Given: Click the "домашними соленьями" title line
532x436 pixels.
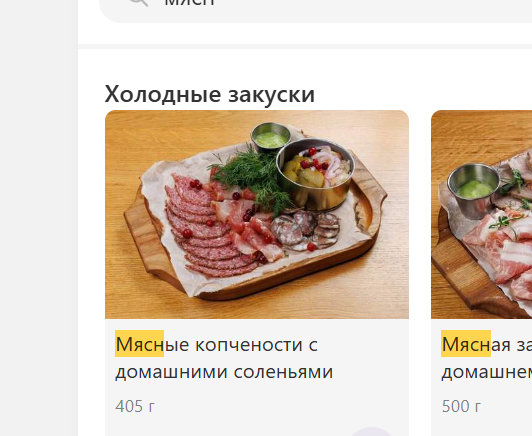Looking at the screenshot, I should tap(224, 372).
